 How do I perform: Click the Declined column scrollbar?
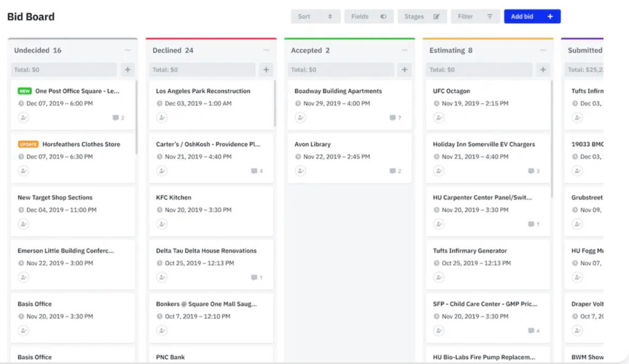pyautogui.click(x=275, y=103)
